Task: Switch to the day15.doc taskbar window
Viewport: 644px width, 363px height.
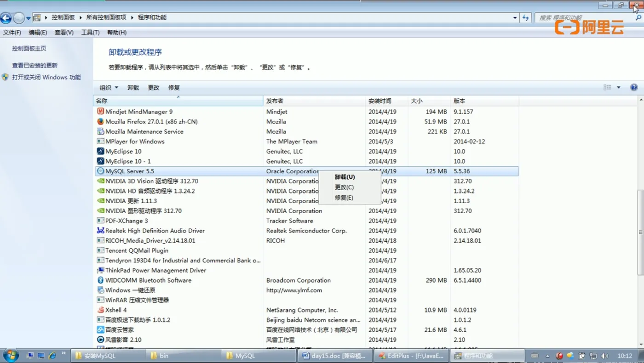Action: pyautogui.click(x=335, y=356)
